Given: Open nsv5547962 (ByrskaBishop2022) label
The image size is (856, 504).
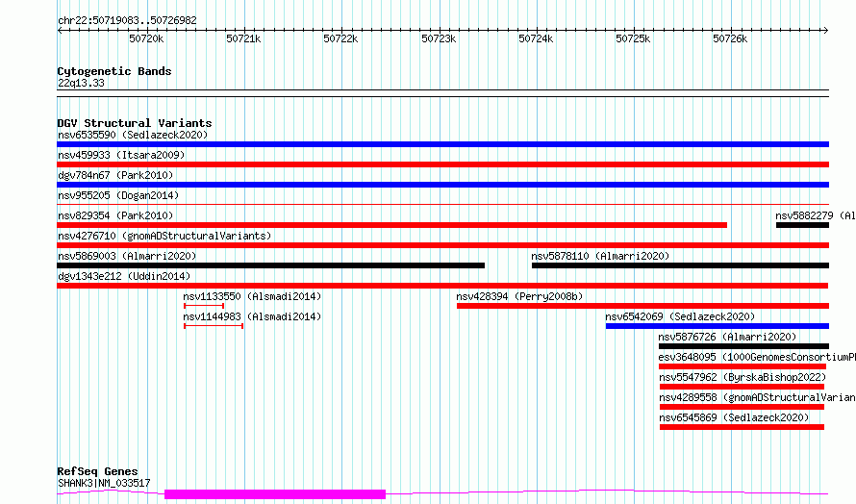Looking at the screenshot, I should point(743,377).
